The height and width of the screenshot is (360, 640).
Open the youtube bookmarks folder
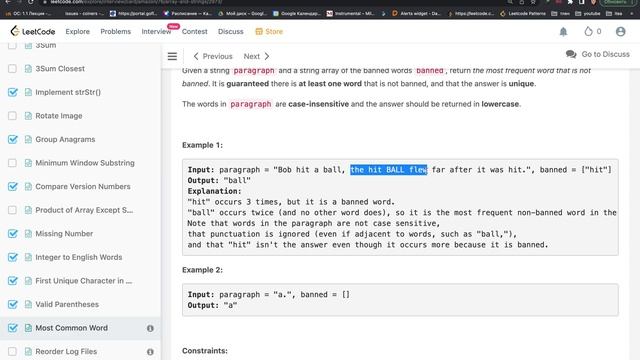click(x=587, y=13)
